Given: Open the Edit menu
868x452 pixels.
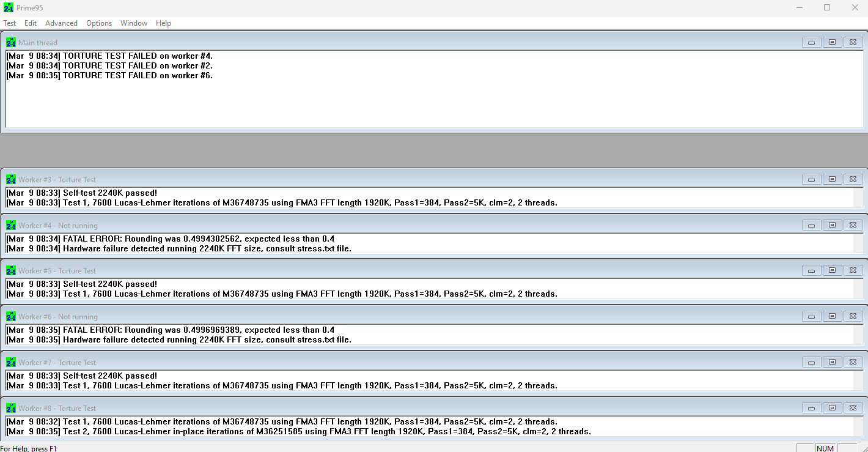Looking at the screenshot, I should pyautogui.click(x=31, y=23).
